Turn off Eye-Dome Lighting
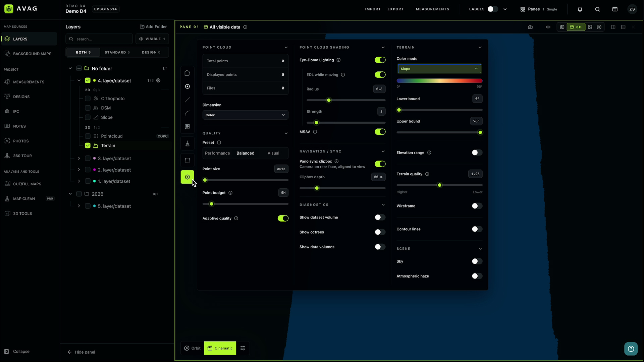644x362 pixels. (x=380, y=60)
